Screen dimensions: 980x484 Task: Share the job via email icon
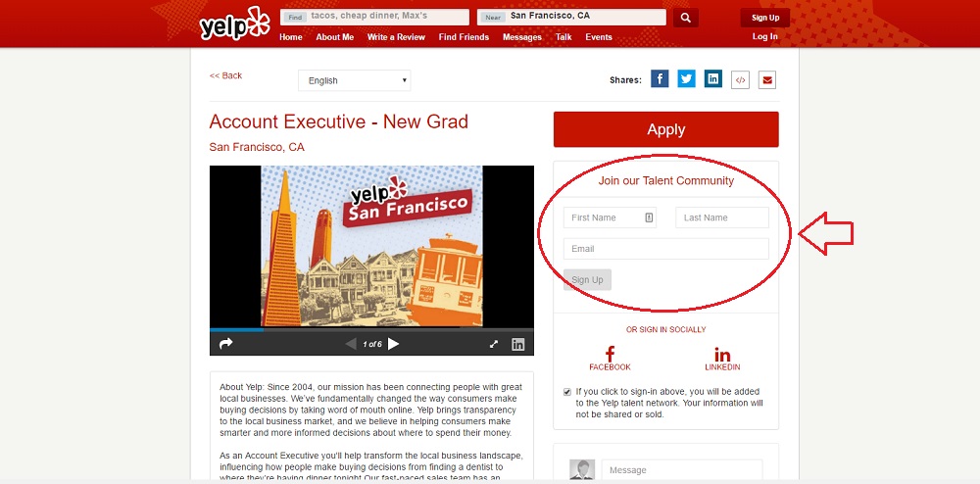pos(767,79)
